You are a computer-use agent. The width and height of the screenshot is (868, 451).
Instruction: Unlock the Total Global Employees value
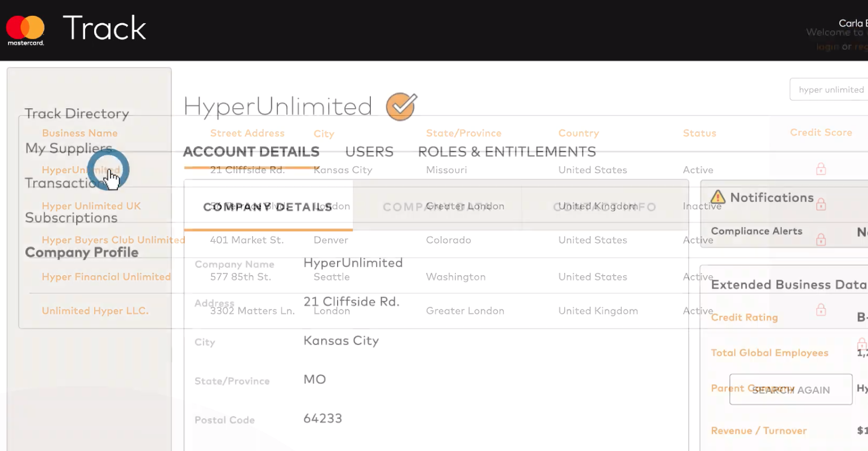click(861, 344)
